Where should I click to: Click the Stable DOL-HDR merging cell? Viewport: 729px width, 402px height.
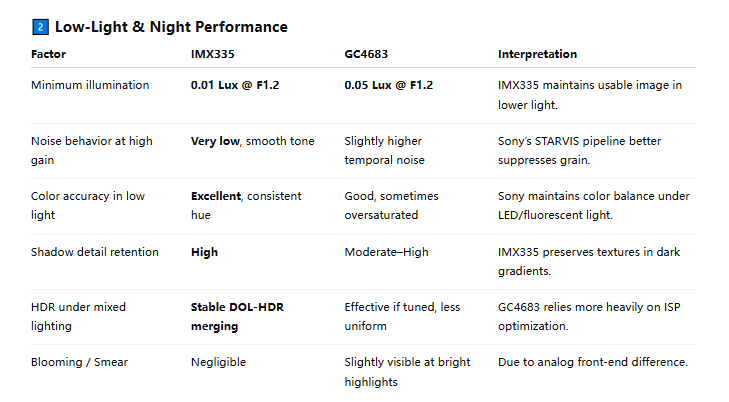237,316
